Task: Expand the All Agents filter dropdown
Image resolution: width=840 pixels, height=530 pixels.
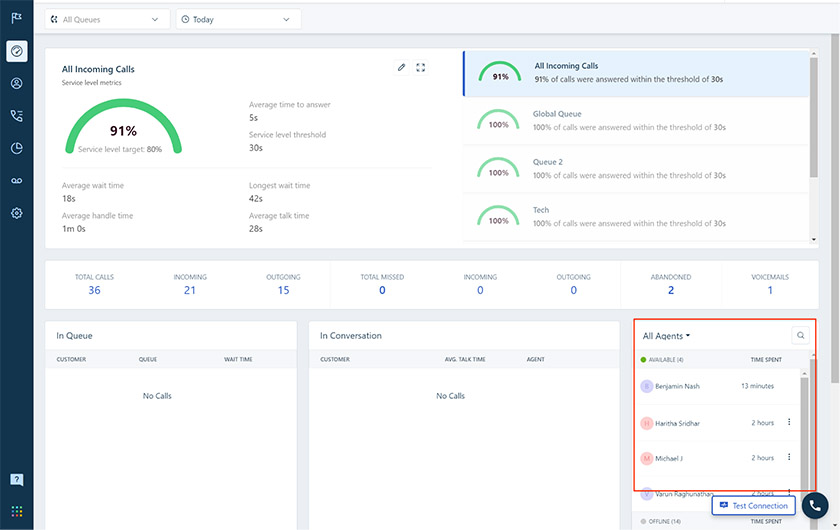Action: tap(666, 336)
